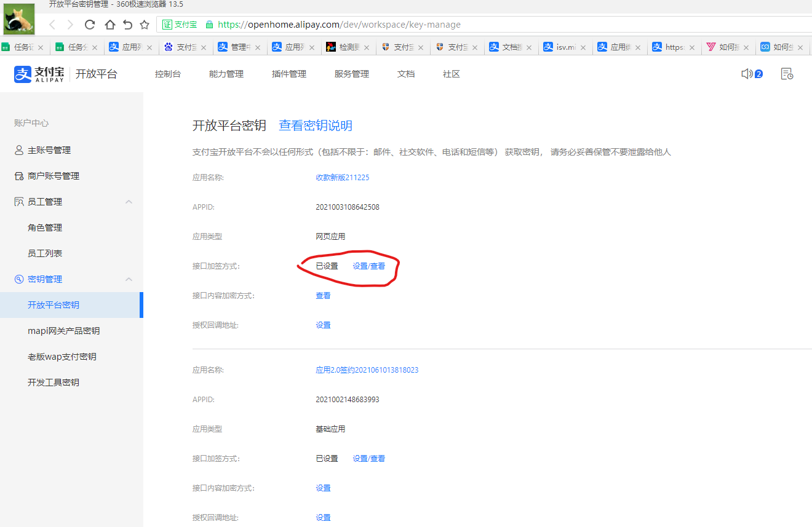This screenshot has height=527, width=812.
Task: Bookmark the page with the star icon
Action: click(x=145, y=25)
